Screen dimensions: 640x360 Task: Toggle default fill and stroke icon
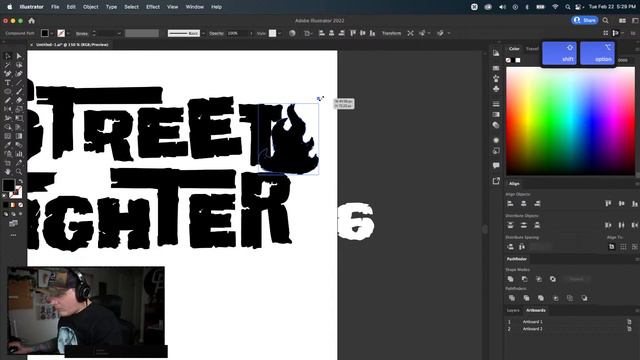[5, 196]
